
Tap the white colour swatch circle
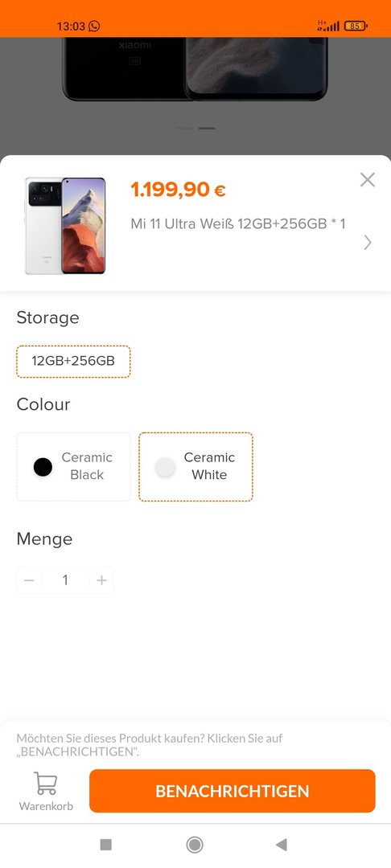[x=165, y=467]
